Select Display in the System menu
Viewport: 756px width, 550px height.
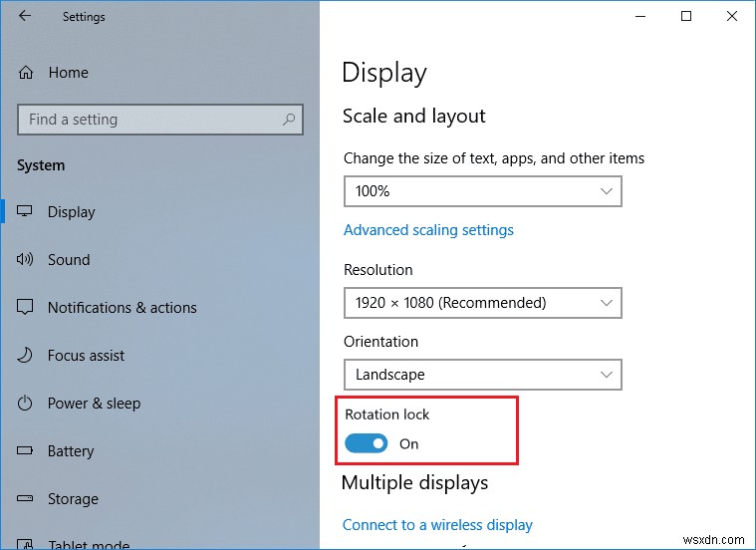pyautogui.click(x=72, y=212)
